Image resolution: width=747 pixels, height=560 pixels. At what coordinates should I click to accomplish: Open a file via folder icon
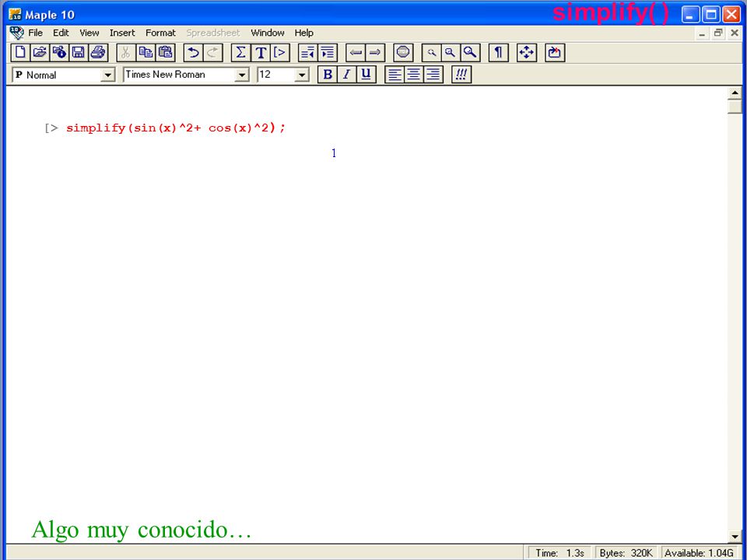click(x=40, y=52)
